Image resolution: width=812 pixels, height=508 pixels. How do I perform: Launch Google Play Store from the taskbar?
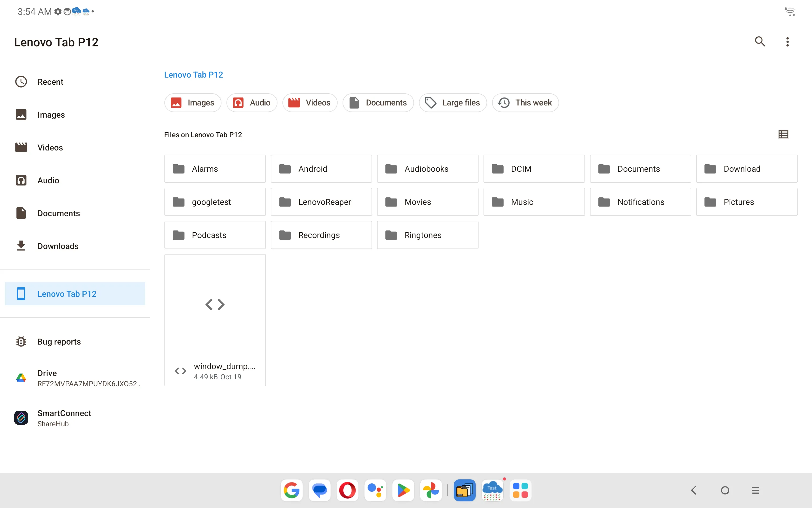point(403,490)
